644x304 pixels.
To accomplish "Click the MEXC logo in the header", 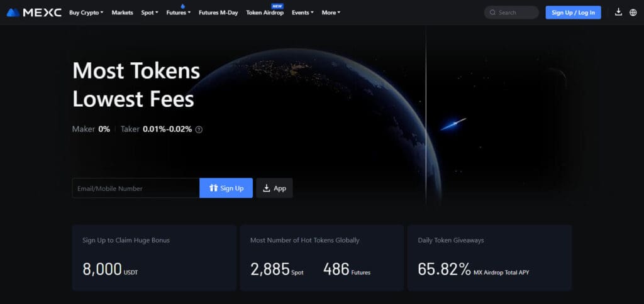I will (34, 13).
